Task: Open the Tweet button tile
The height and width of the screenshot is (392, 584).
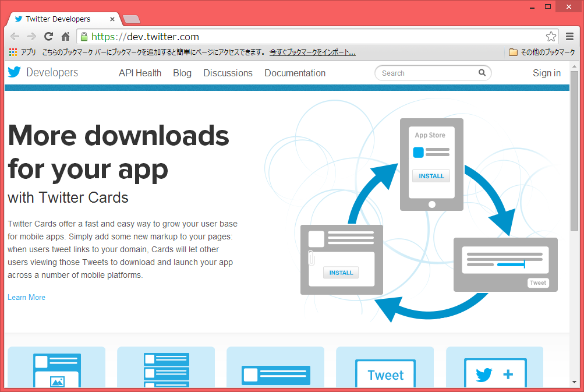Action: click(x=385, y=367)
